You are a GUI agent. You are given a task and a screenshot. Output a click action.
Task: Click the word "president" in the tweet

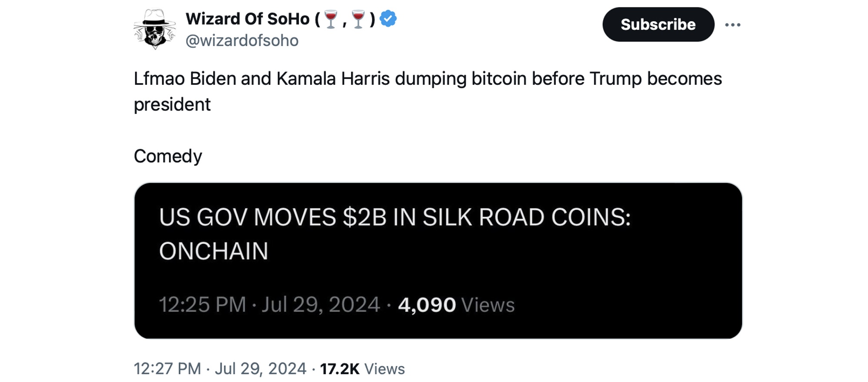[172, 104]
